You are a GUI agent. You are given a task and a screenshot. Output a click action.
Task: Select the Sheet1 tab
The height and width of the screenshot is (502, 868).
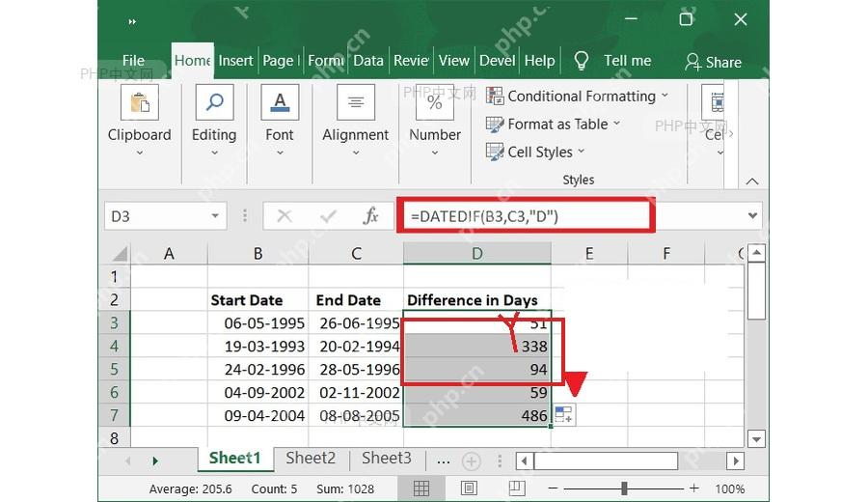click(x=234, y=459)
